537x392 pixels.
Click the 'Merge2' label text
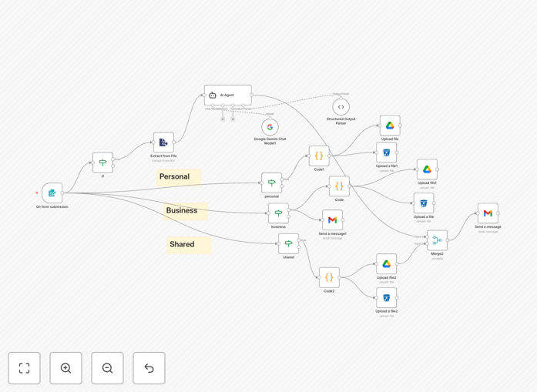click(437, 254)
